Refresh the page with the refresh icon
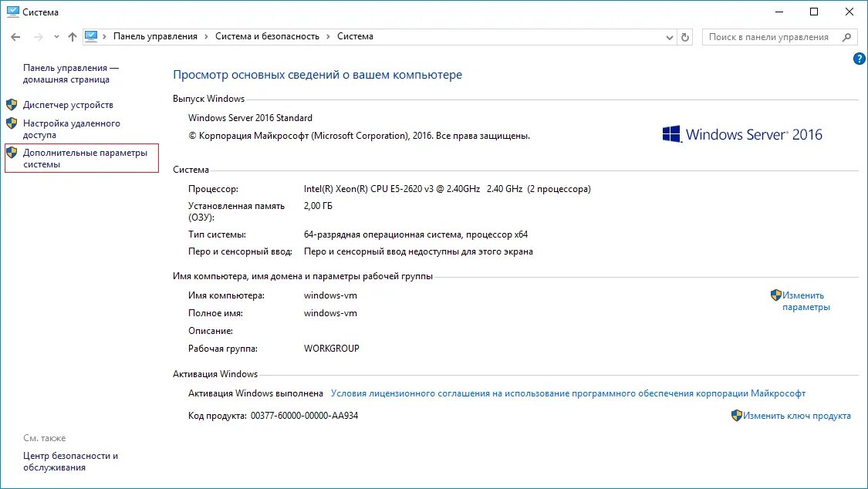The image size is (868, 489). 685,37
